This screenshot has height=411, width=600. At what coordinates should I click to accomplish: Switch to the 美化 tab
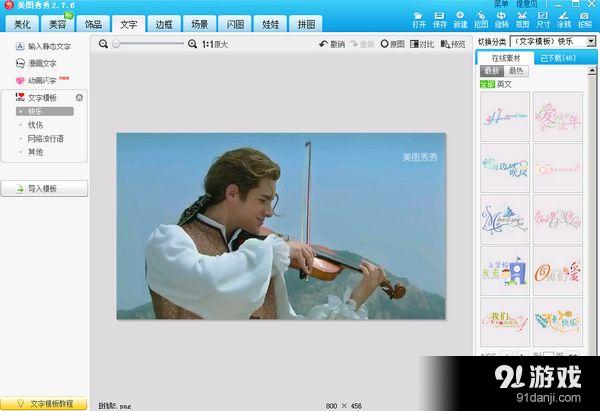pos(22,24)
